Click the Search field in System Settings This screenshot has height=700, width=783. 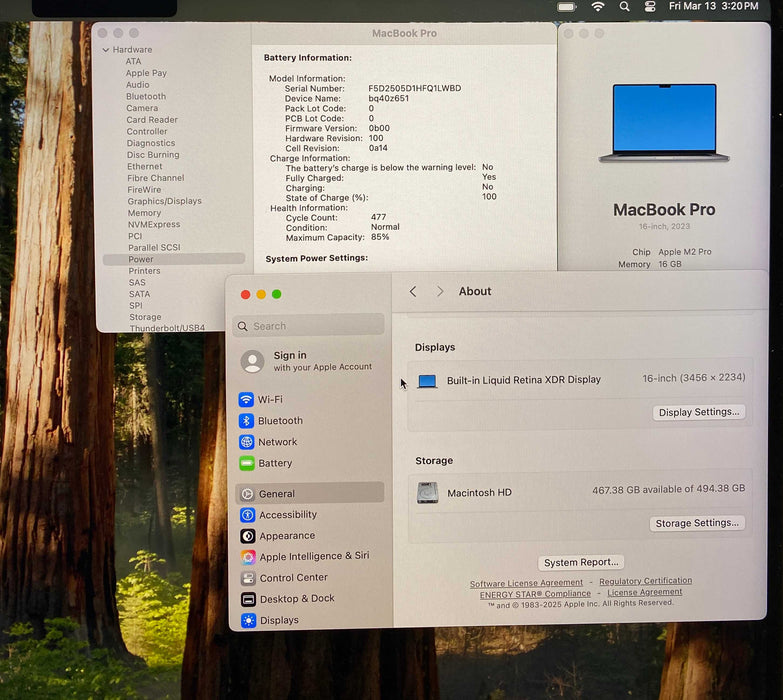309,326
